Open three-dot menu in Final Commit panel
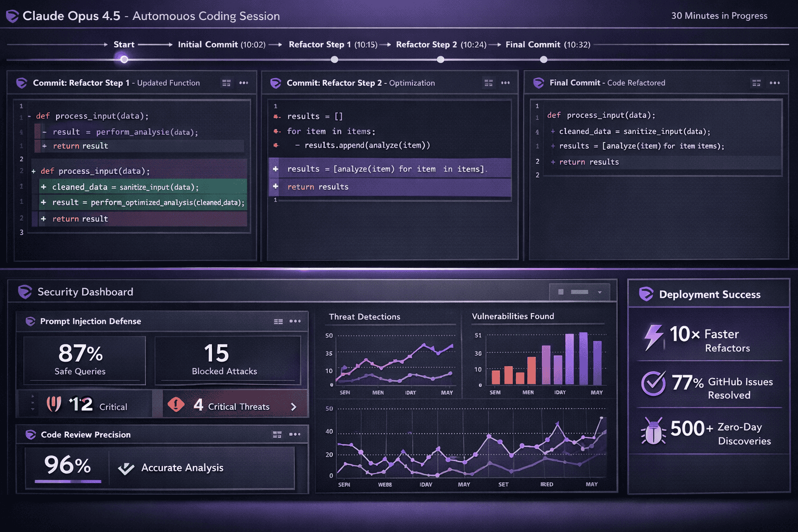 pyautogui.click(x=775, y=83)
